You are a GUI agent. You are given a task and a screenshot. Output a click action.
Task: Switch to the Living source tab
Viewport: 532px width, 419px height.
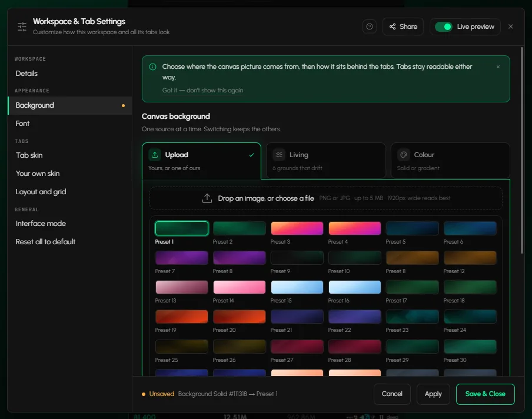[x=326, y=161]
